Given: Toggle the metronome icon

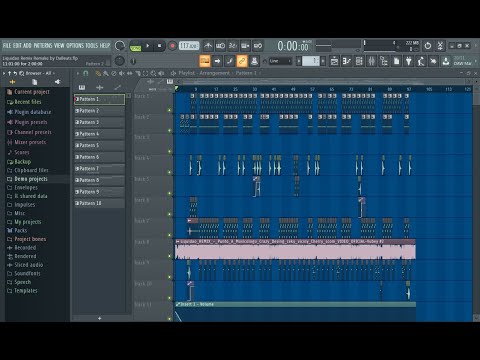Looking at the screenshot, I should (x=208, y=46).
